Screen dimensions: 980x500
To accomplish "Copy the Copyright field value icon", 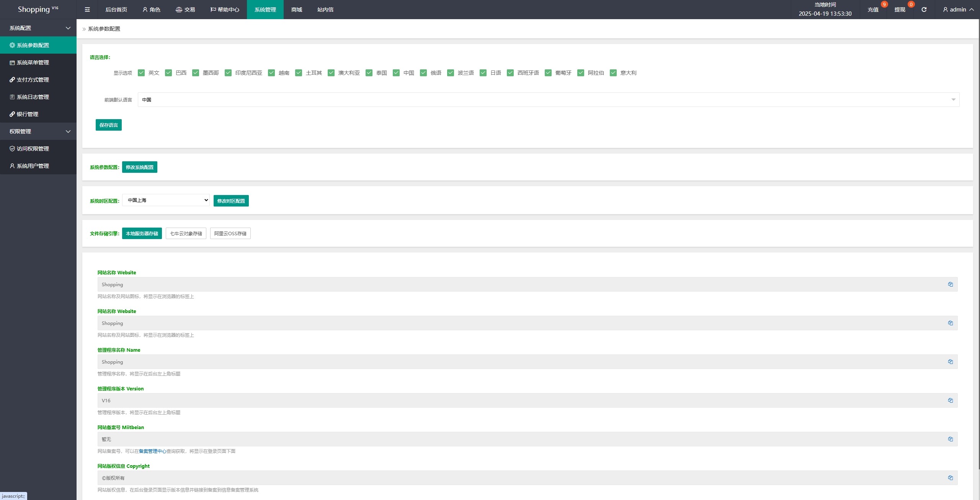I will tap(950, 478).
